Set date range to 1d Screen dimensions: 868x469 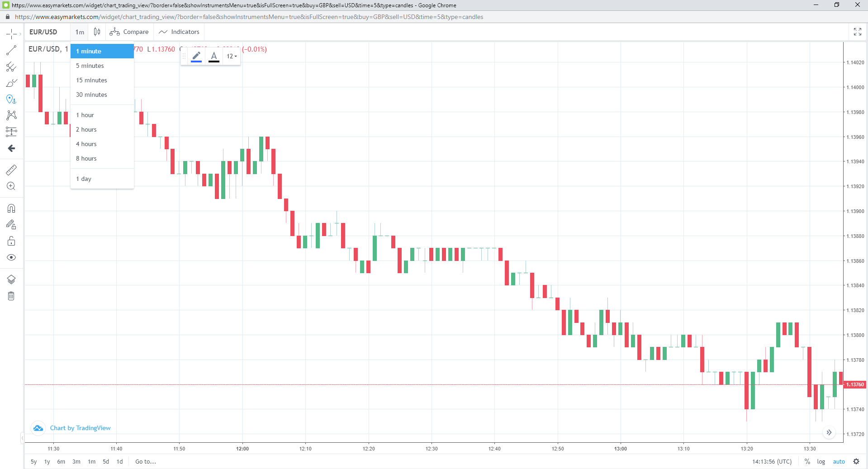click(120, 462)
